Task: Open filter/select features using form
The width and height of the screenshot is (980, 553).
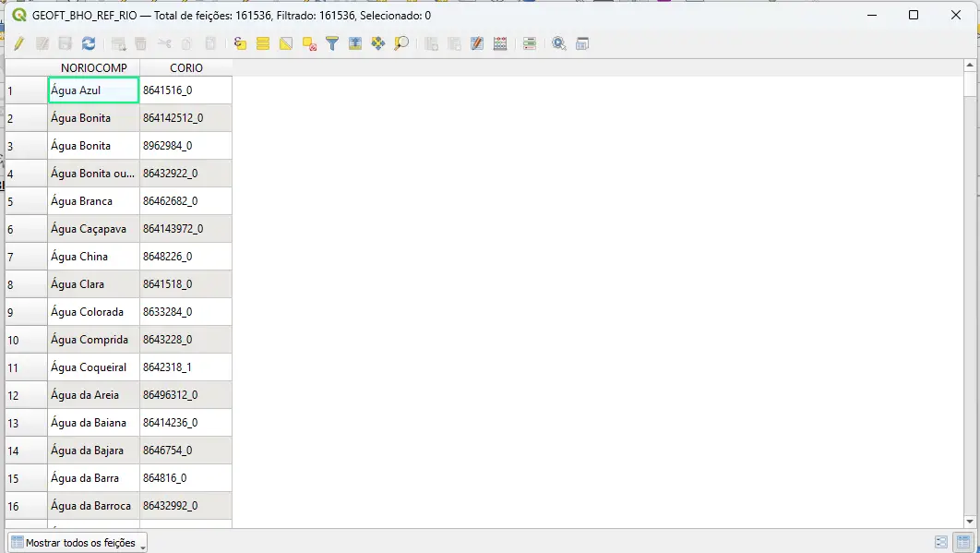Action: (332, 43)
